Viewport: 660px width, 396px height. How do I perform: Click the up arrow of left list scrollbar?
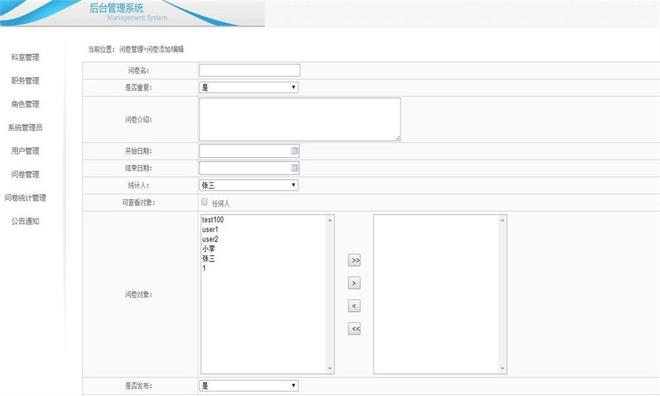point(330,220)
